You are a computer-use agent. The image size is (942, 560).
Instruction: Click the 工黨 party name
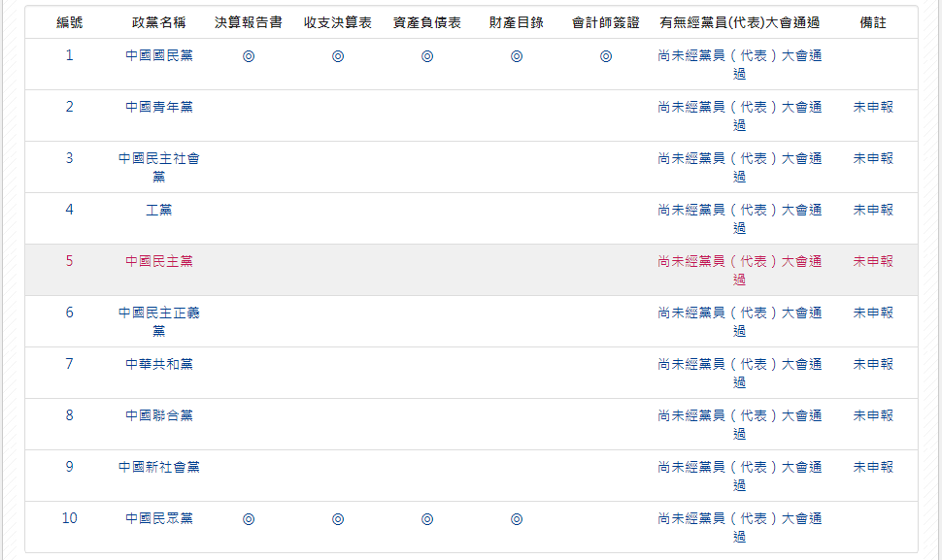[x=159, y=210]
